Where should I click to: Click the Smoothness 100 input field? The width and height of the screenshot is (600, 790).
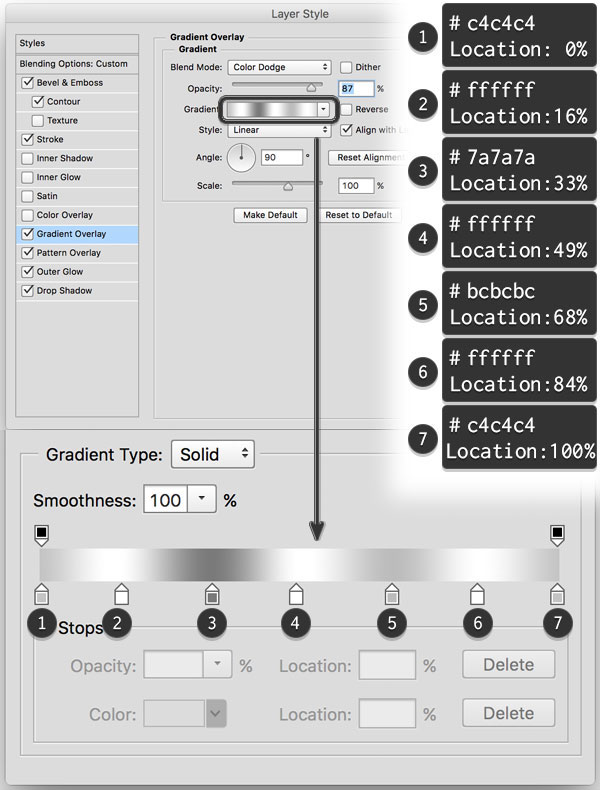[165, 499]
